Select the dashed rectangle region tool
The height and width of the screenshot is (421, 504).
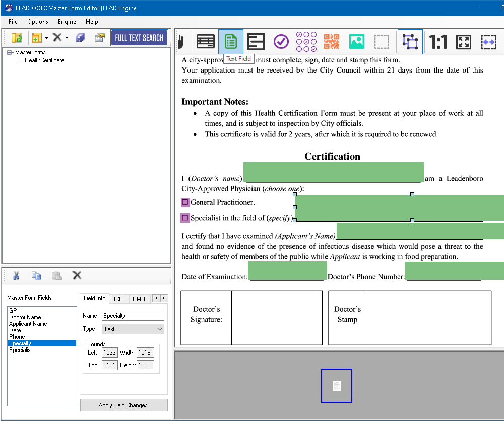pyautogui.click(x=382, y=42)
